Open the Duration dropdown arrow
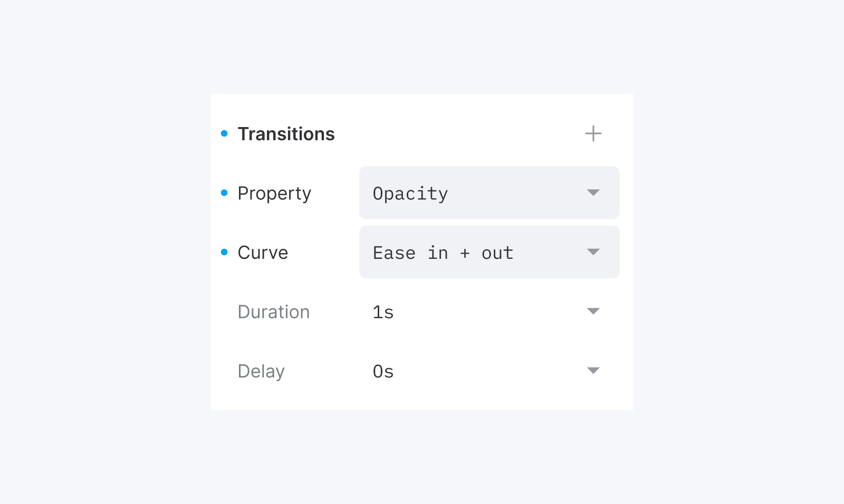Viewport: 844px width, 504px height. click(x=593, y=312)
